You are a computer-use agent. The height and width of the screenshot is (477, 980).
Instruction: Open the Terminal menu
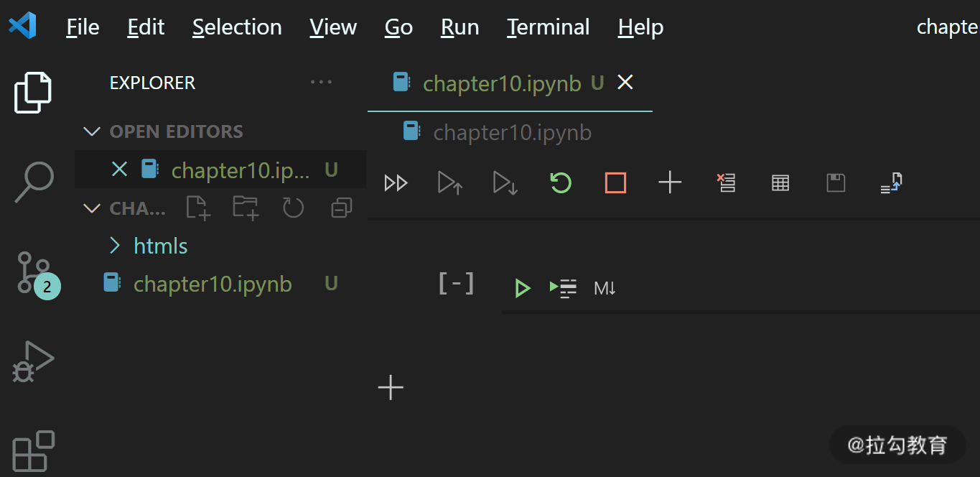(549, 27)
